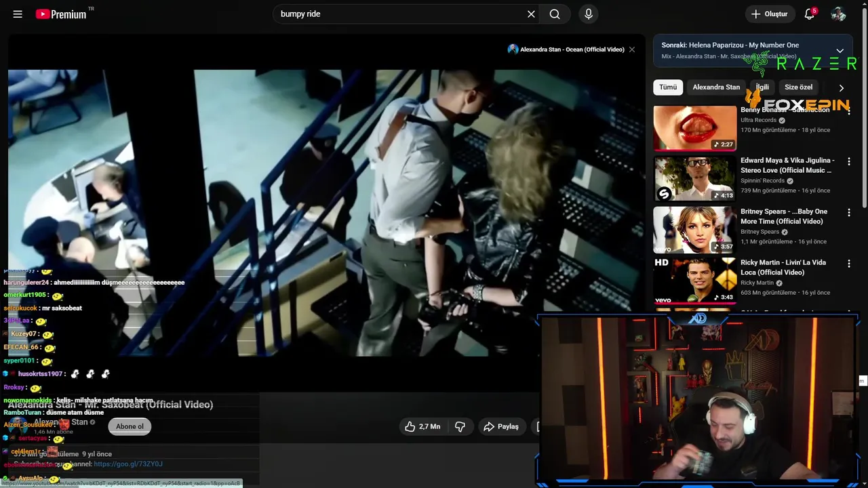Open Britney Spears ...Baby One More Time title
This screenshot has height=488, width=868.
coord(784,216)
